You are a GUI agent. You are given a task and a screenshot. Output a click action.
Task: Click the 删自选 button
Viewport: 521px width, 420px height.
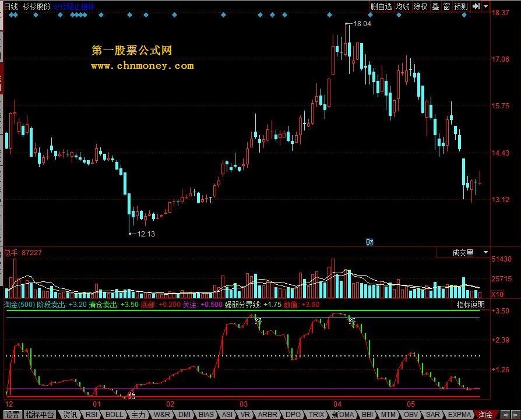click(x=382, y=6)
